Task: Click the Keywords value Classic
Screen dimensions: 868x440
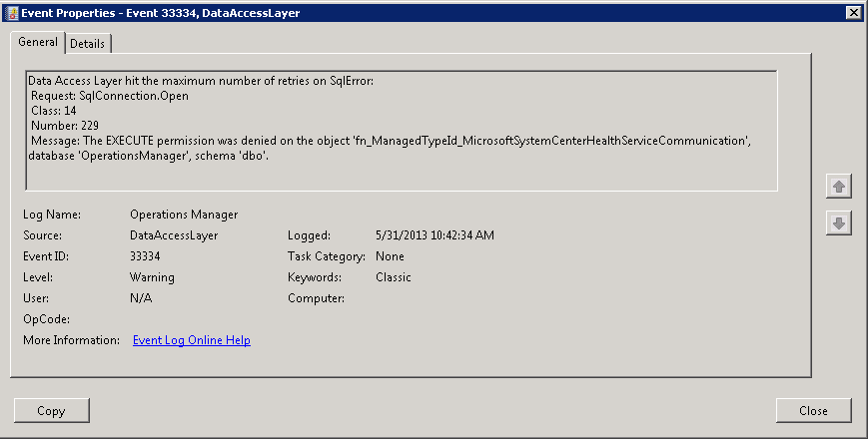Action: click(x=393, y=277)
